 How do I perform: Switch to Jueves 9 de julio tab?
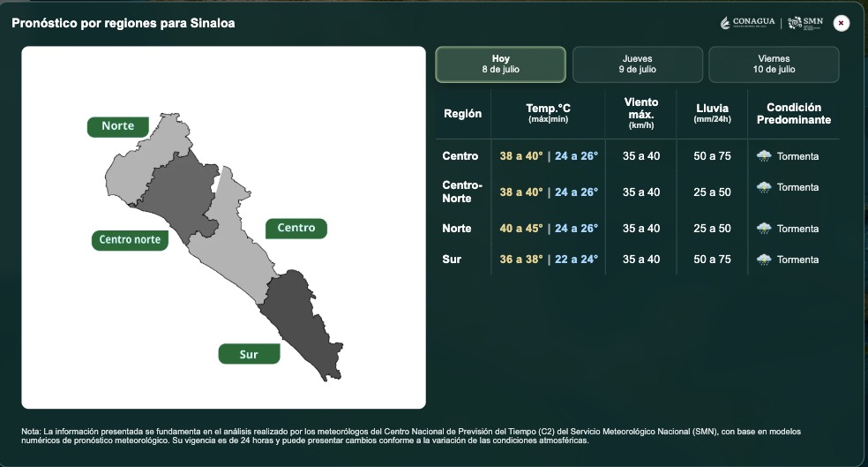tap(637, 64)
